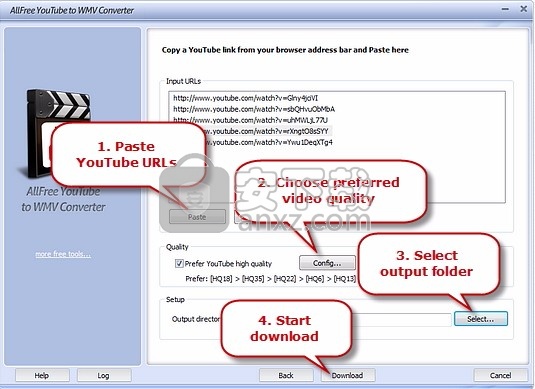Click the window title 'AllFree YouTube to WMV Converter'
The width and height of the screenshot is (535, 389).
pos(72,11)
